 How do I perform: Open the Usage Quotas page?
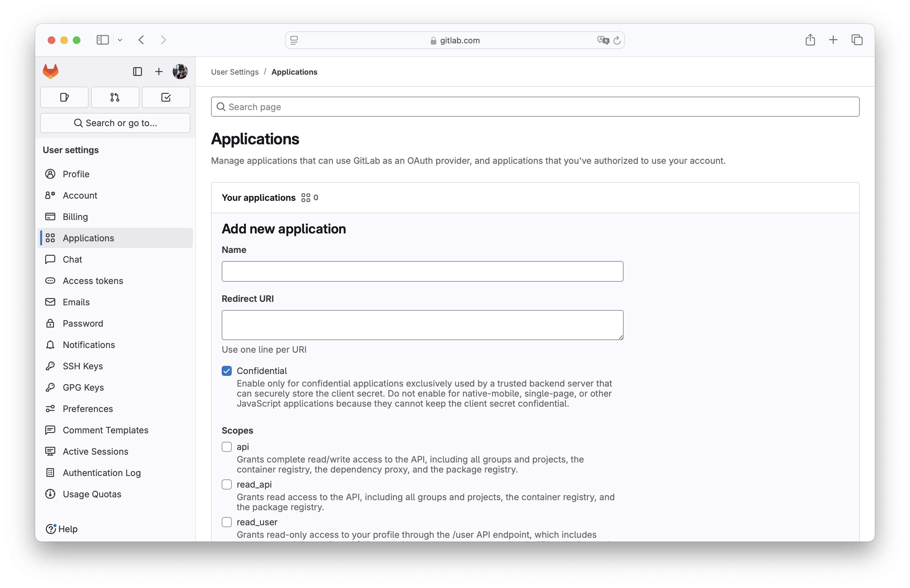(x=92, y=494)
